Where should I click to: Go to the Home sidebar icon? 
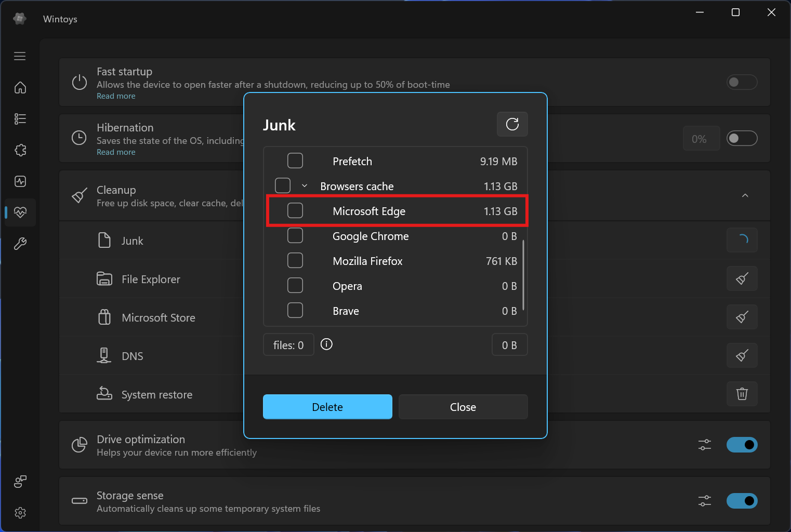(x=20, y=88)
